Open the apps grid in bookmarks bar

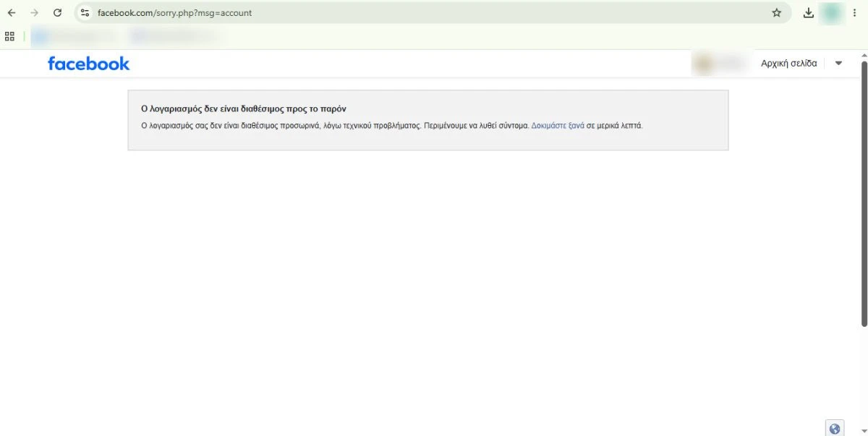pos(10,35)
